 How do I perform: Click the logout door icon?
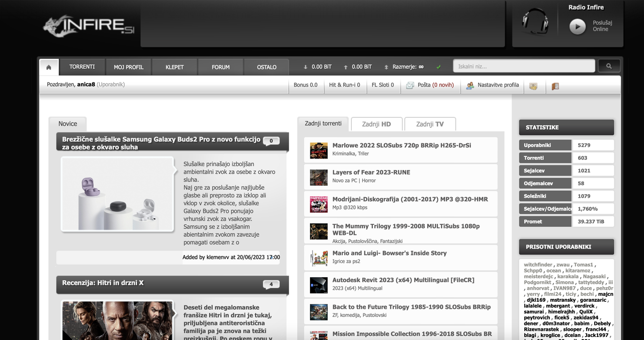pyautogui.click(x=555, y=86)
